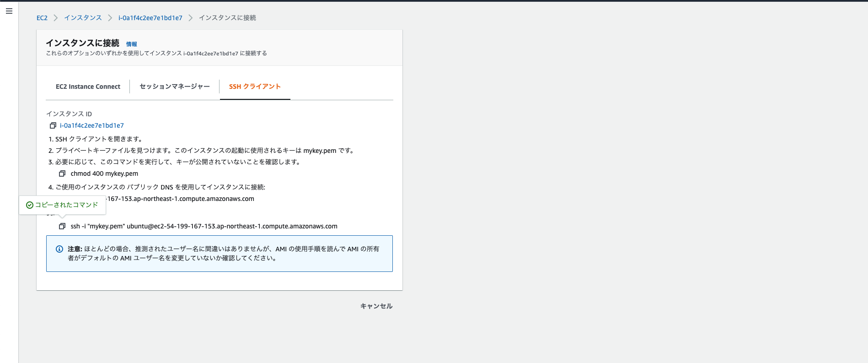
Task: Click the public DNS ap-northeast-1.compute.amazonaws.com text
Action: click(x=180, y=199)
